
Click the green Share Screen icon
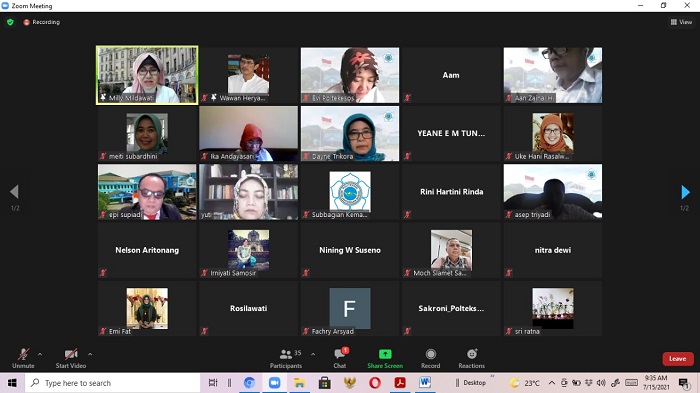pyautogui.click(x=385, y=354)
